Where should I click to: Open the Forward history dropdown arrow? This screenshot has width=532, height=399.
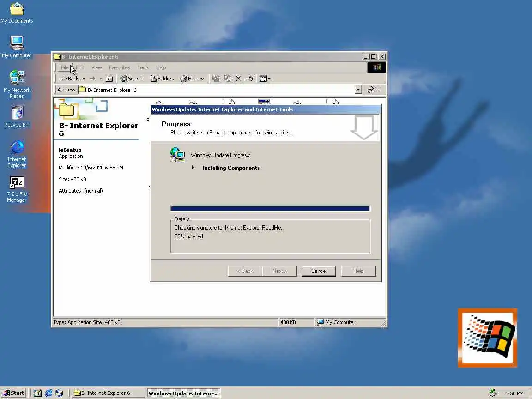pos(101,79)
